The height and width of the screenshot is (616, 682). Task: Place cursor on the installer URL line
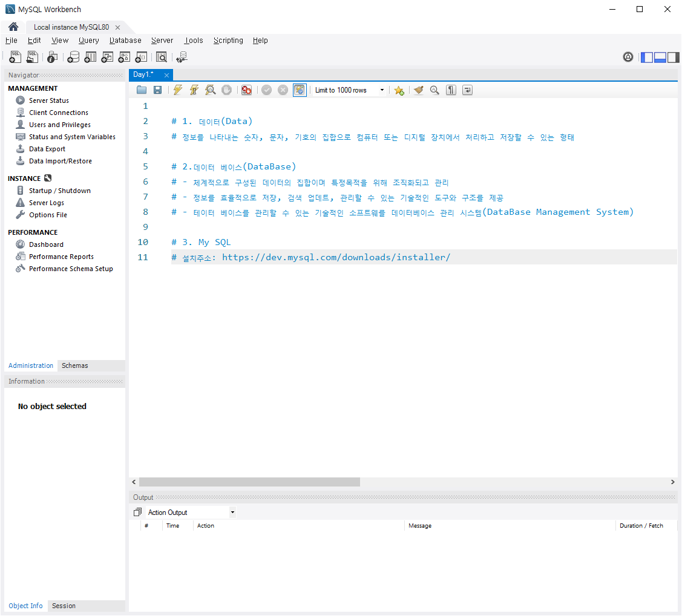pos(424,257)
